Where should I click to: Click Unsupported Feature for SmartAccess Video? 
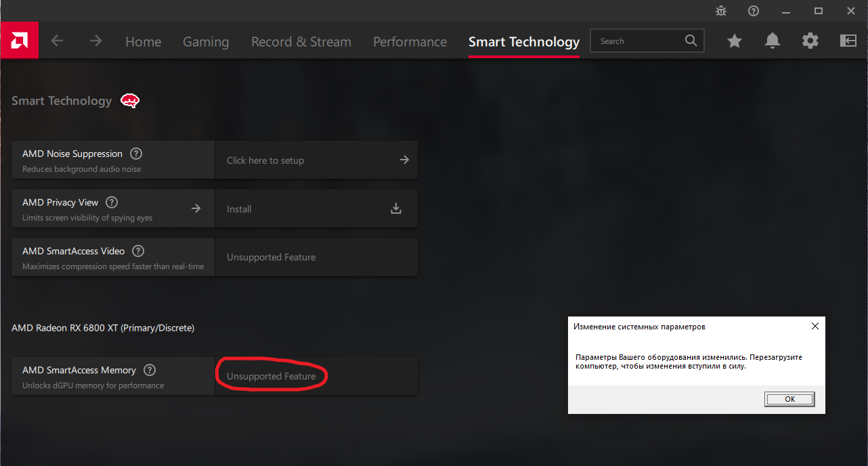pos(271,257)
